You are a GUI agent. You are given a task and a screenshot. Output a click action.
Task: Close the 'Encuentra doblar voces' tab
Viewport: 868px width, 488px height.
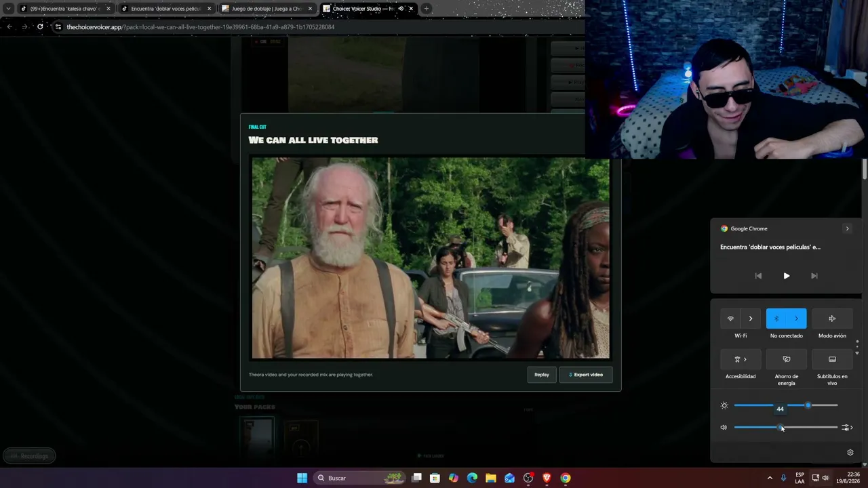[x=209, y=9]
